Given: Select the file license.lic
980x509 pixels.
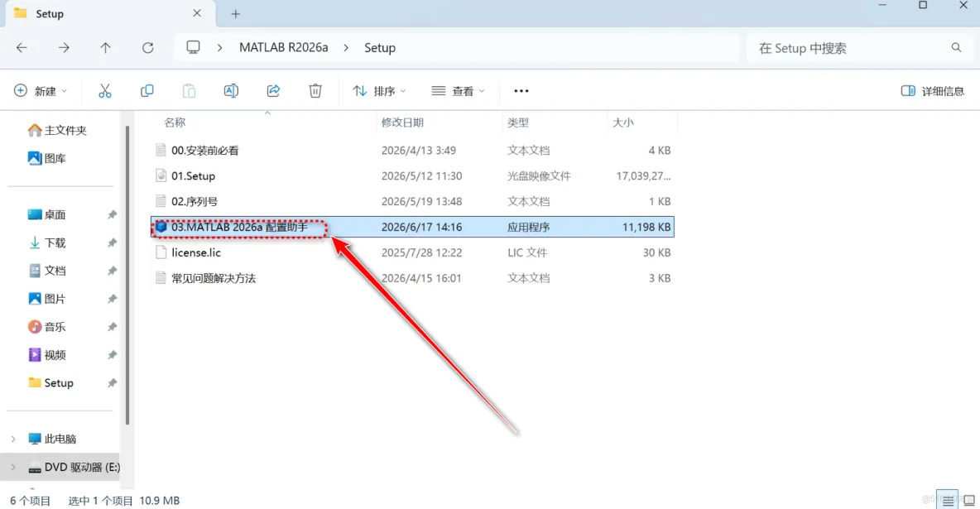Looking at the screenshot, I should coord(196,252).
